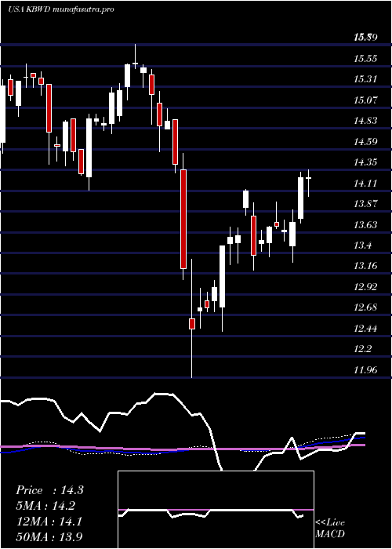The image size is (392, 549).
Task: Click the 15.31 price axis label
Action: pos(365,78)
